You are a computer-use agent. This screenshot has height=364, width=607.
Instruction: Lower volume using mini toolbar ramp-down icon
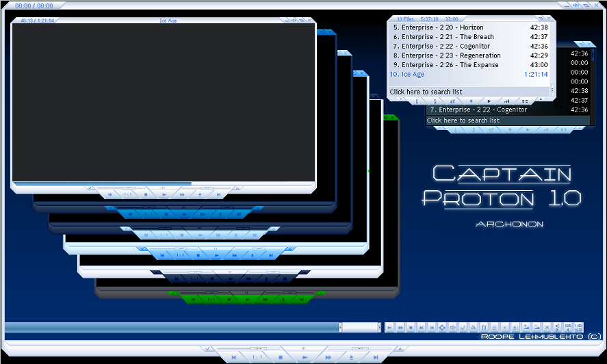(537, 328)
